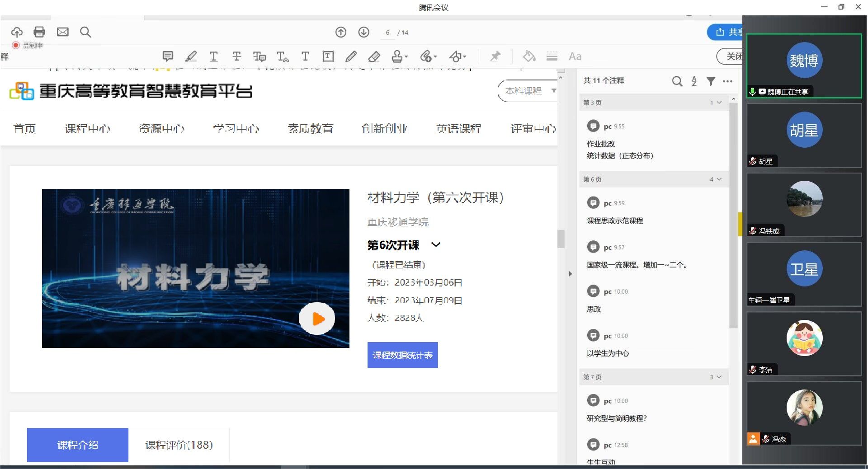Image resolution: width=868 pixels, height=469 pixels.
Task: Select the sticky note comment tool
Action: (x=168, y=56)
